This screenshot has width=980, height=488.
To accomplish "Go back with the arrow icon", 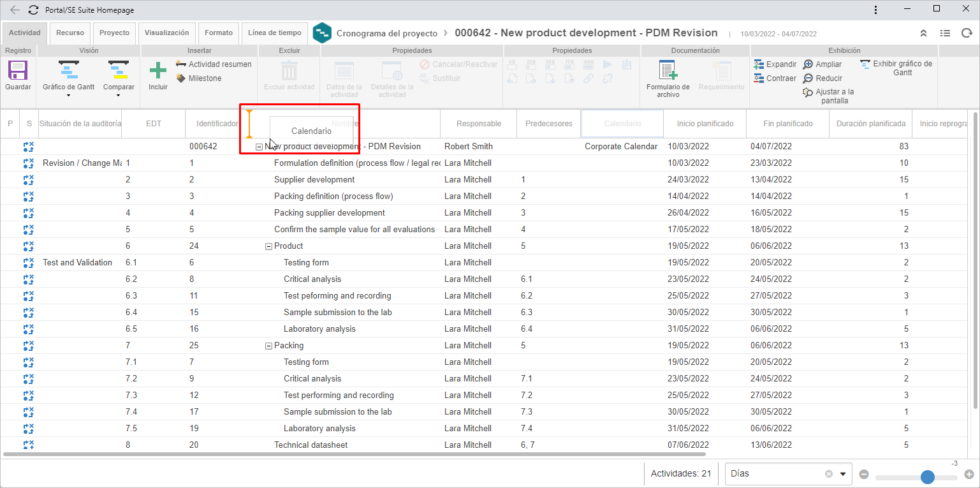I will click(x=15, y=10).
